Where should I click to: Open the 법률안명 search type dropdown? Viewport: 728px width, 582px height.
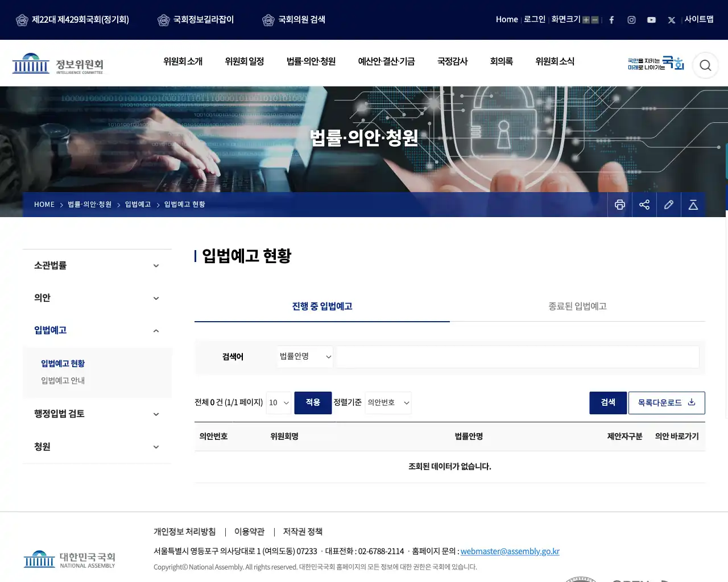tap(305, 356)
